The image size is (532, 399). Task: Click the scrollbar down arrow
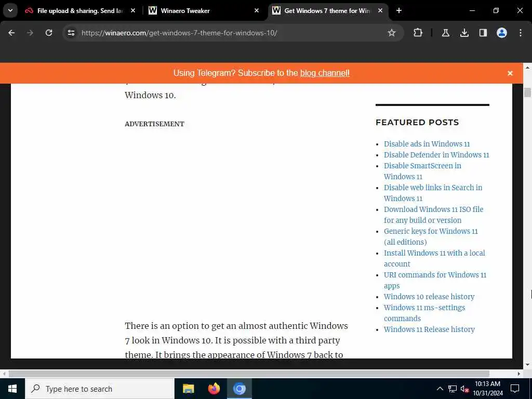(x=527, y=365)
